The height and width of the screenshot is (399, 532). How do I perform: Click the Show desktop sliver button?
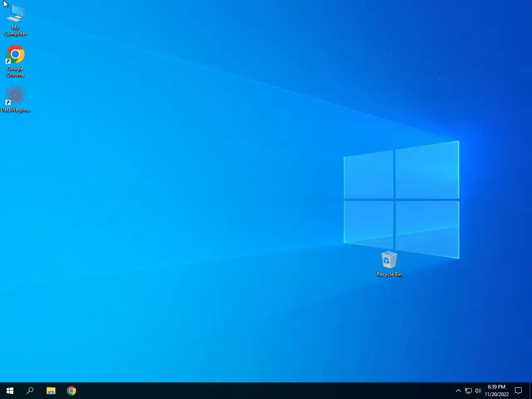pos(531,391)
